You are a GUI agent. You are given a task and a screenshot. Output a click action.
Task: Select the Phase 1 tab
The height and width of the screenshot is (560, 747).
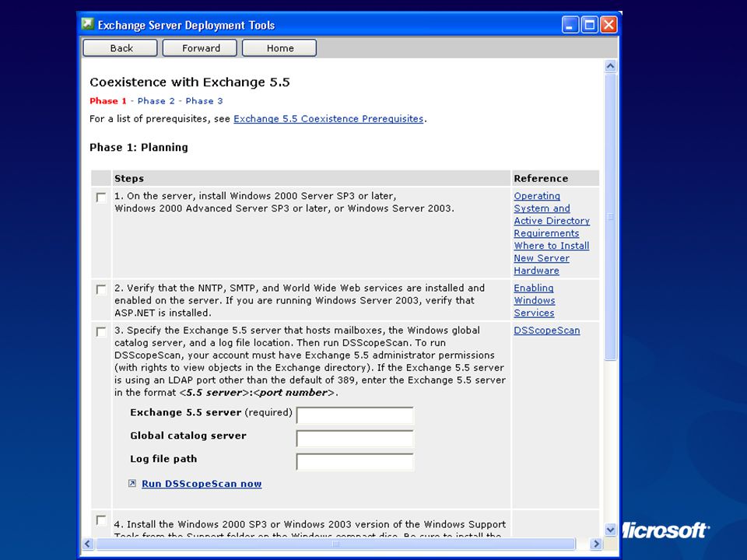click(108, 101)
